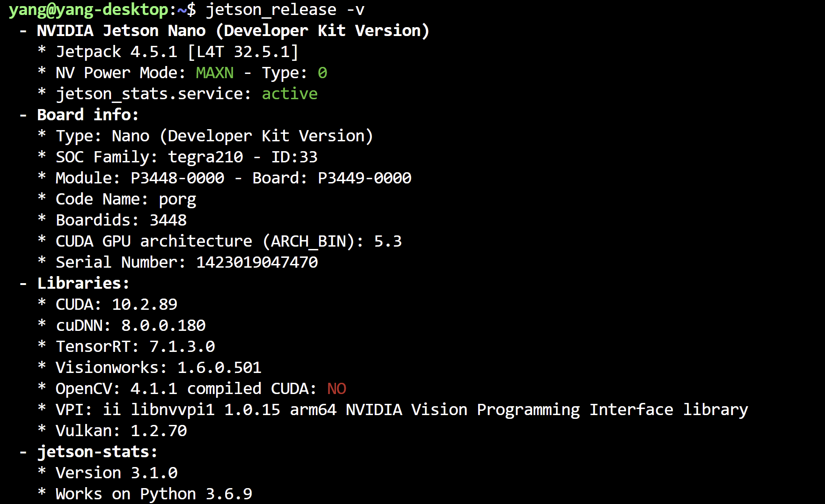This screenshot has width=825, height=504.
Task: Click the 'CUDA GPU architecture (ARCH_BIN): 5.3' line
Action: pos(228,241)
